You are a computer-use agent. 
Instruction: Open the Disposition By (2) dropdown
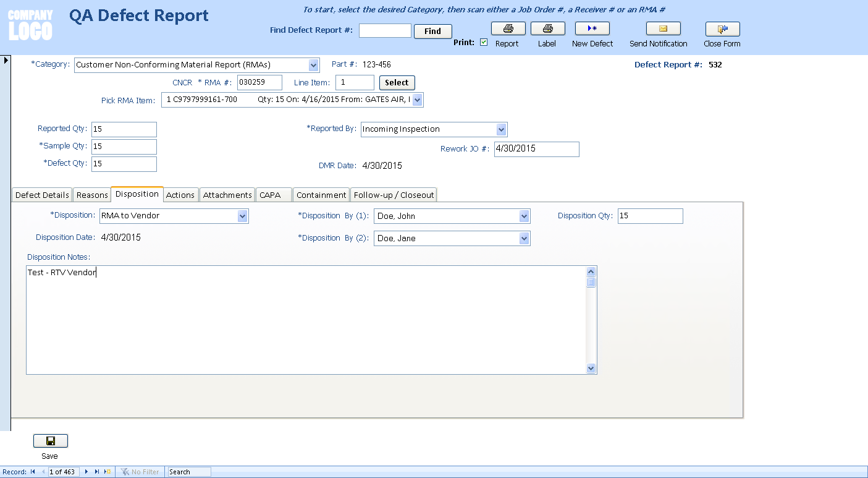click(525, 238)
